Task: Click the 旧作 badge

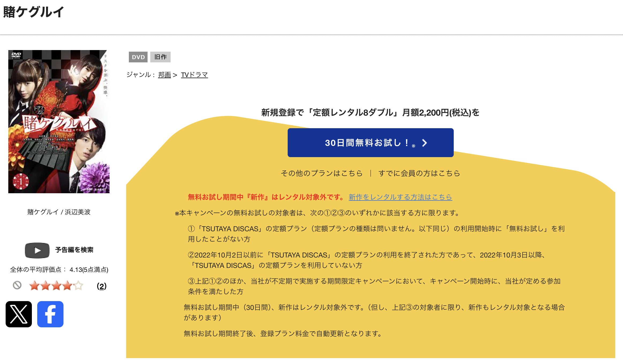Action: coord(160,57)
